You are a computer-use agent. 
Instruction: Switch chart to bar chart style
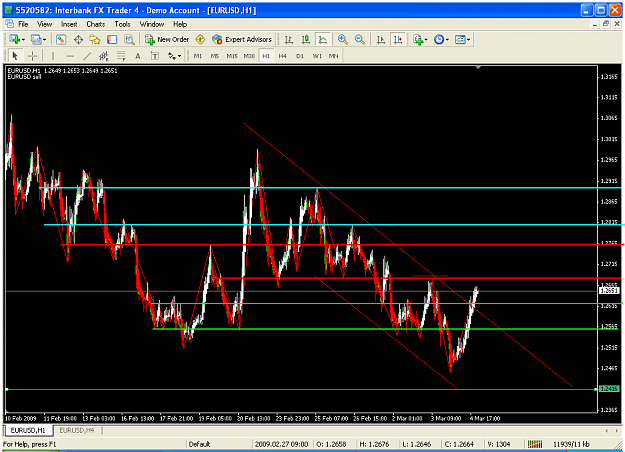(x=289, y=39)
